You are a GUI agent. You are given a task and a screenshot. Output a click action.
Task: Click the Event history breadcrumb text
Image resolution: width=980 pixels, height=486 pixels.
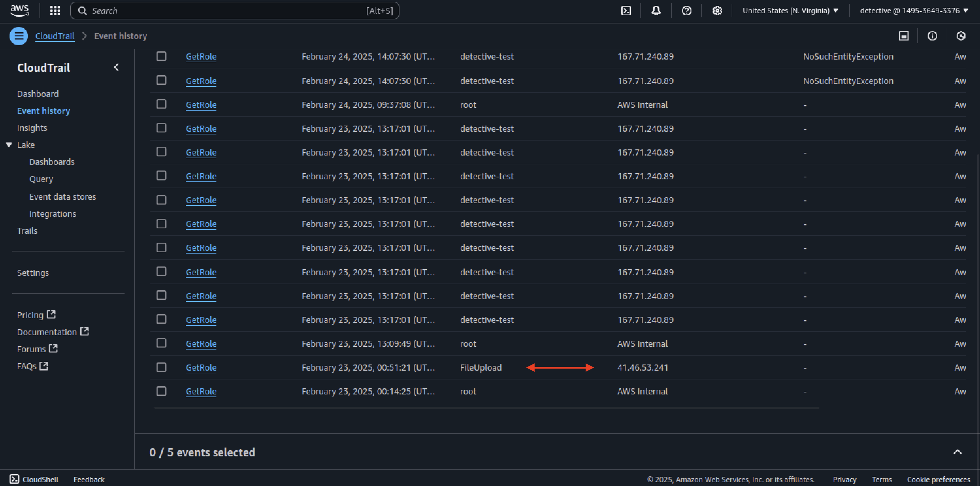(x=120, y=36)
